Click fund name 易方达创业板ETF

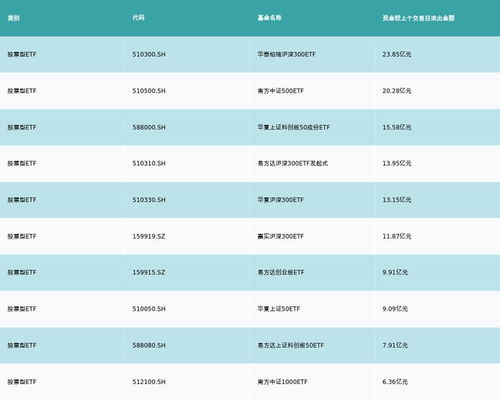tap(281, 272)
